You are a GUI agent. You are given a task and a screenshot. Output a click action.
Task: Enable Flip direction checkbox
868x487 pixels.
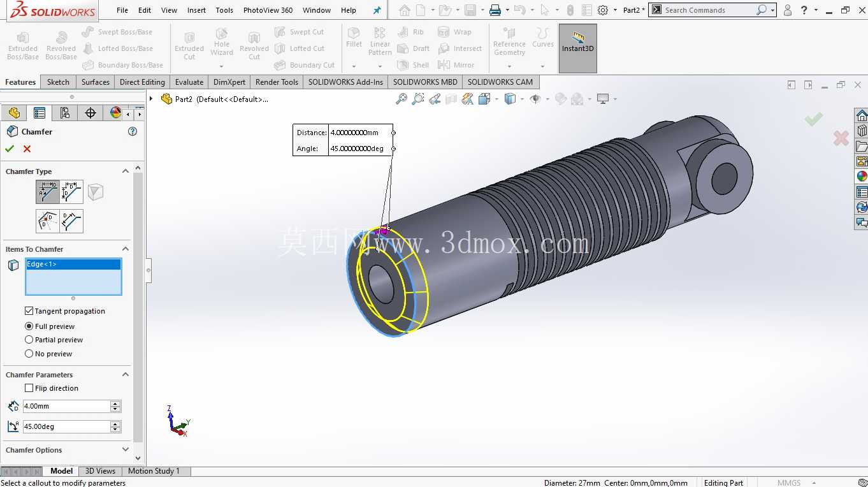pos(29,388)
